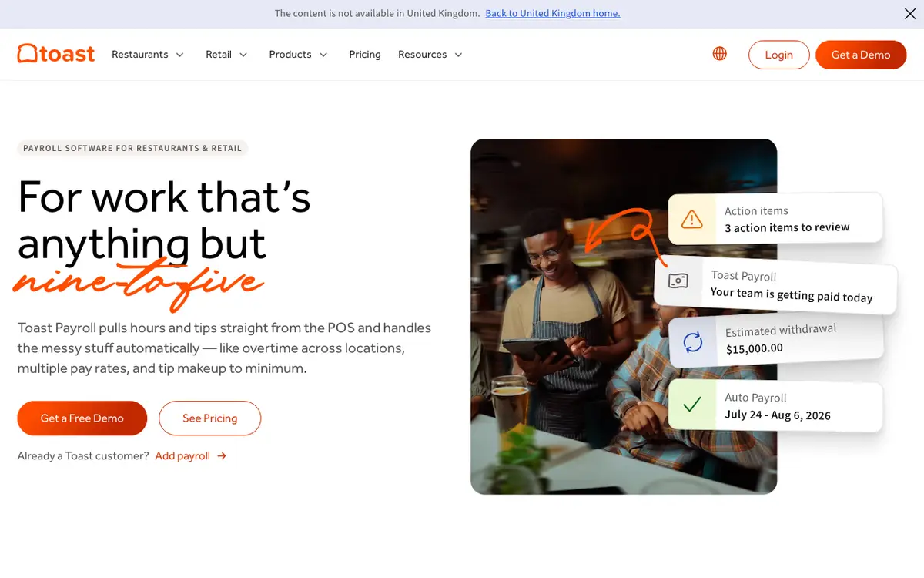Open the globe language selector
924x578 pixels.
[x=720, y=53]
